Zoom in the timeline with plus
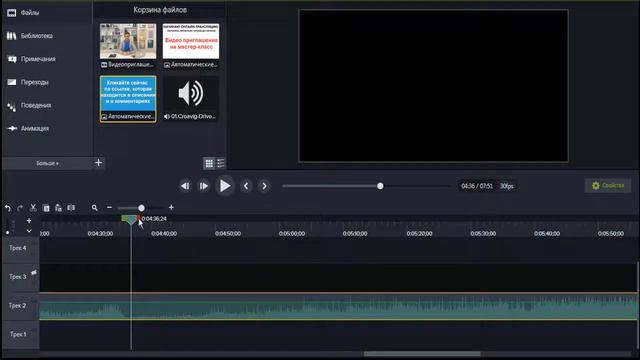 [171, 208]
